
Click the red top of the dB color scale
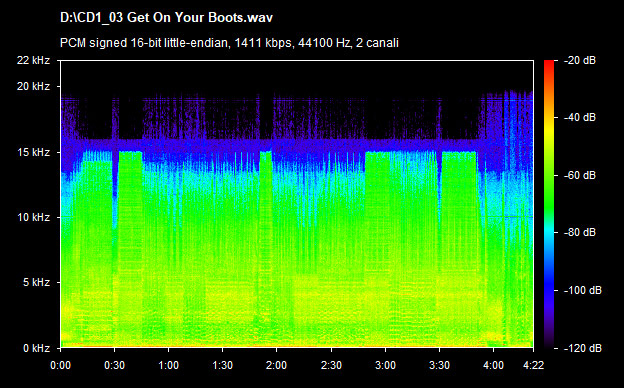tap(549, 64)
